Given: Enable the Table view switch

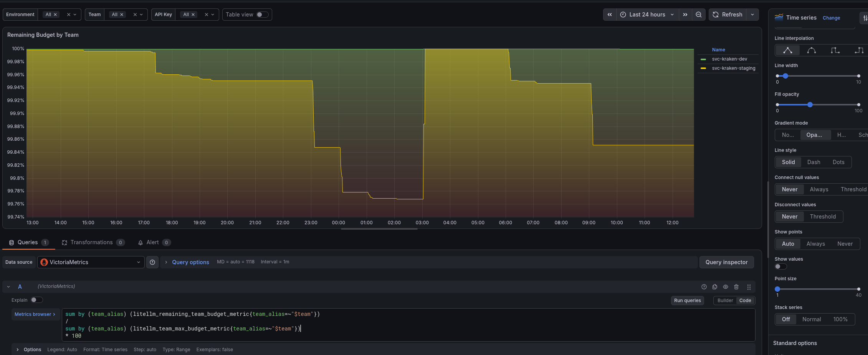Looking at the screenshot, I should 262,15.
